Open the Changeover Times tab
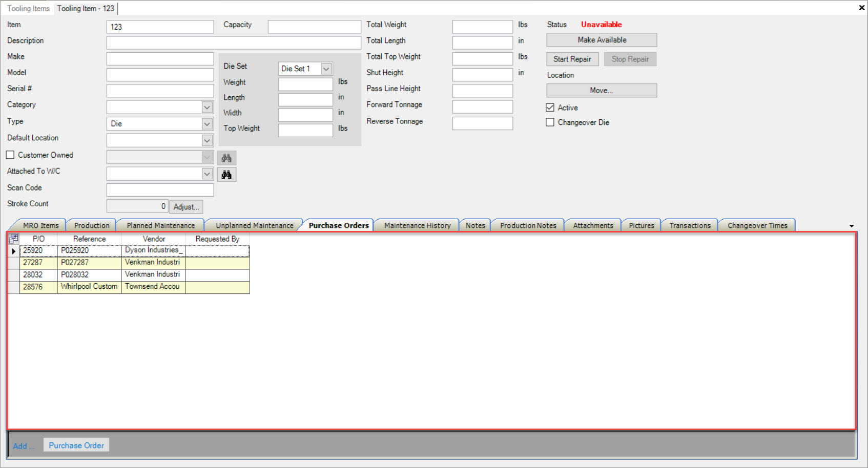Image resolution: width=868 pixels, height=468 pixels. tap(757, 225)
